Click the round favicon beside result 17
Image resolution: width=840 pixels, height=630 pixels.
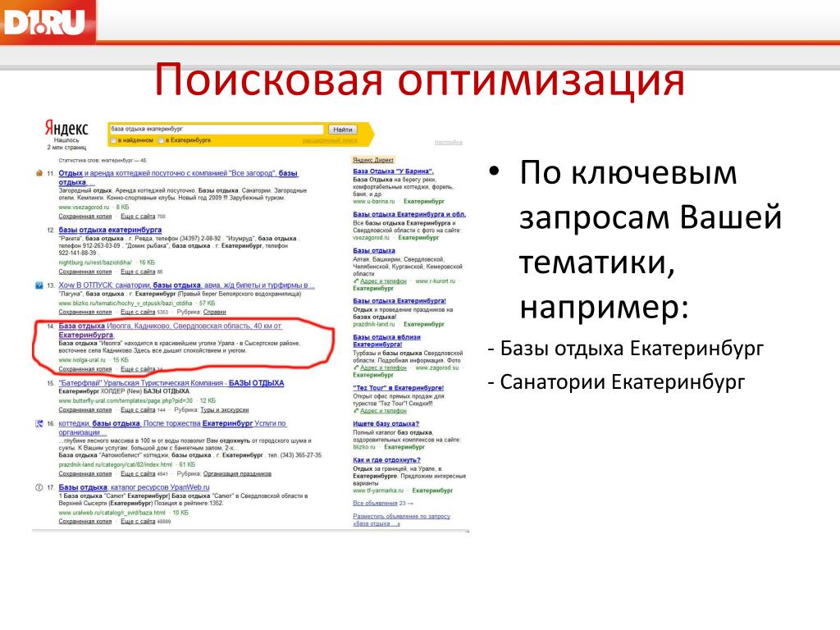point(39,487)
